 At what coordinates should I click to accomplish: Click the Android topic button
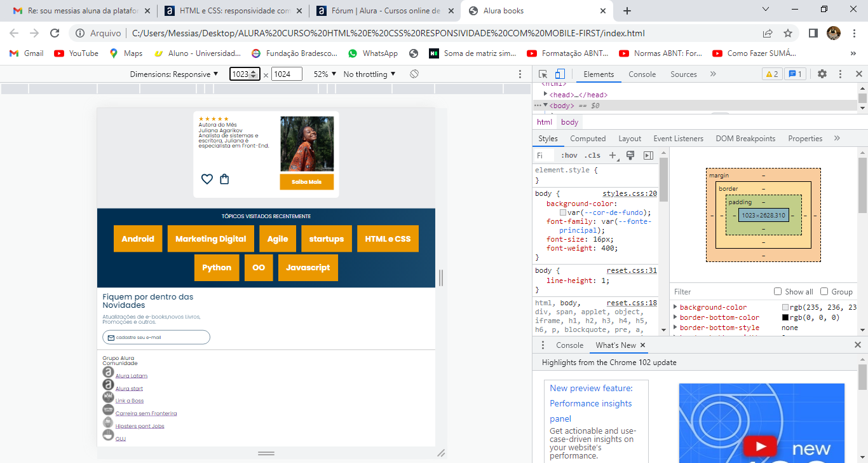(138, 238)
